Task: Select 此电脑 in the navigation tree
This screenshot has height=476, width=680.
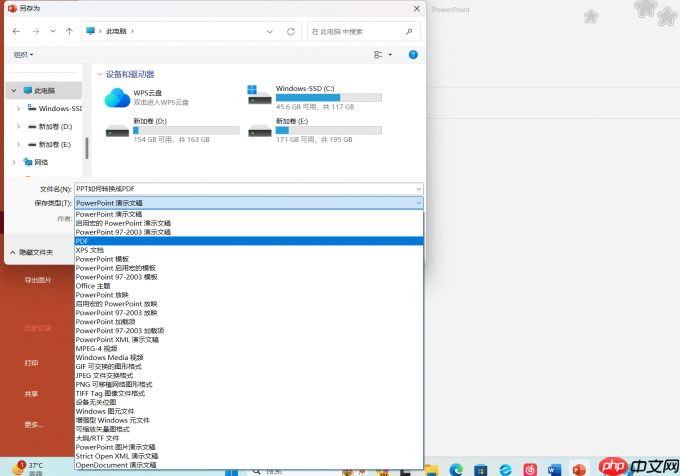Action: [44, 90]
